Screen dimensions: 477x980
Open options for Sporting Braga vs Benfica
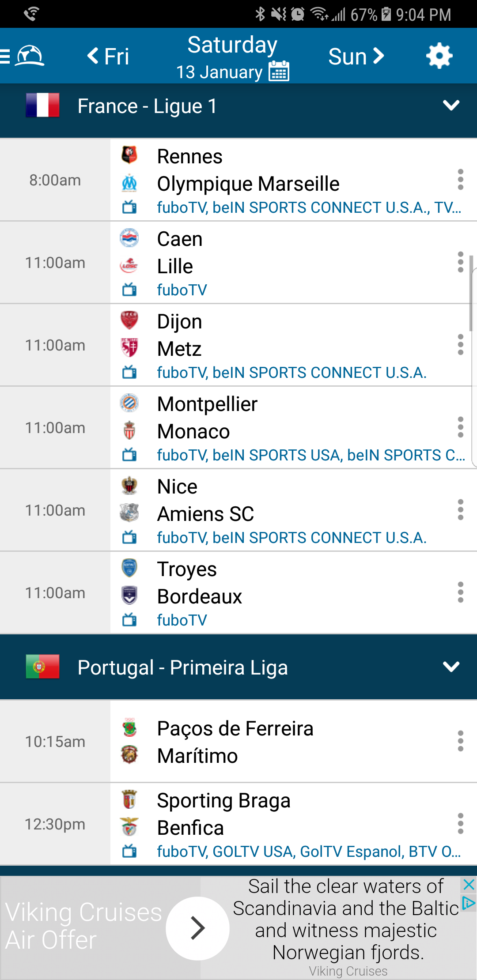(460, 824)
